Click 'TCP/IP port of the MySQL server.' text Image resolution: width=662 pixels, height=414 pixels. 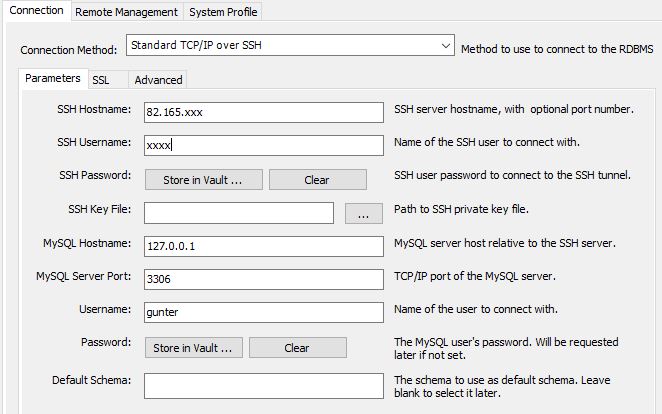tap(475, 276)
